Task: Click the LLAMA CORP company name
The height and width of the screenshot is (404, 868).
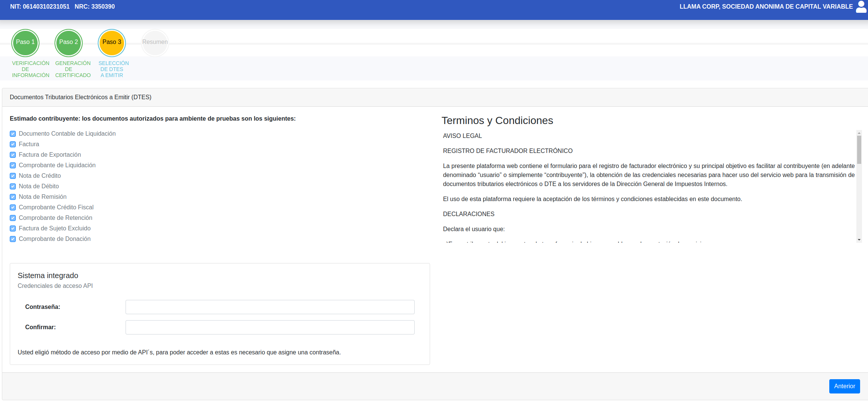Action: (766, 6)
